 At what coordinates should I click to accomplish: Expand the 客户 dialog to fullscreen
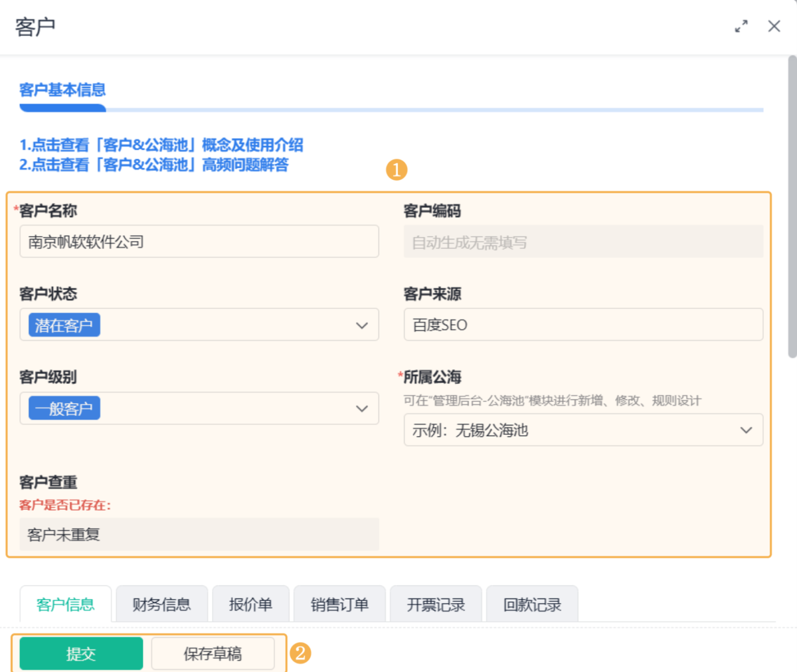pos(741,27)
